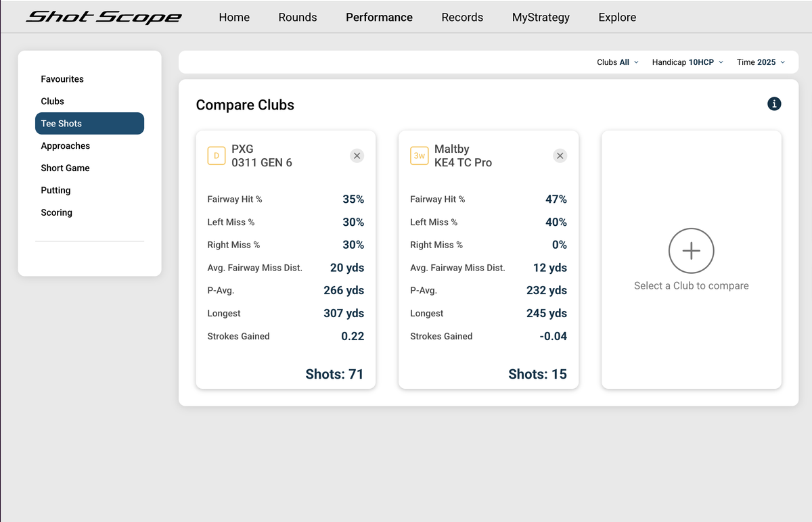812x522 pixels.
Task: Click the 245 yds Longest value
Action: click(547, 314)
